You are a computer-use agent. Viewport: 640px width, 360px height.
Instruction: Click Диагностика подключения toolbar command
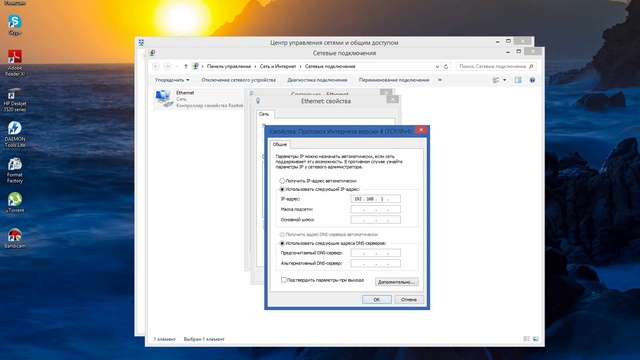317,80
